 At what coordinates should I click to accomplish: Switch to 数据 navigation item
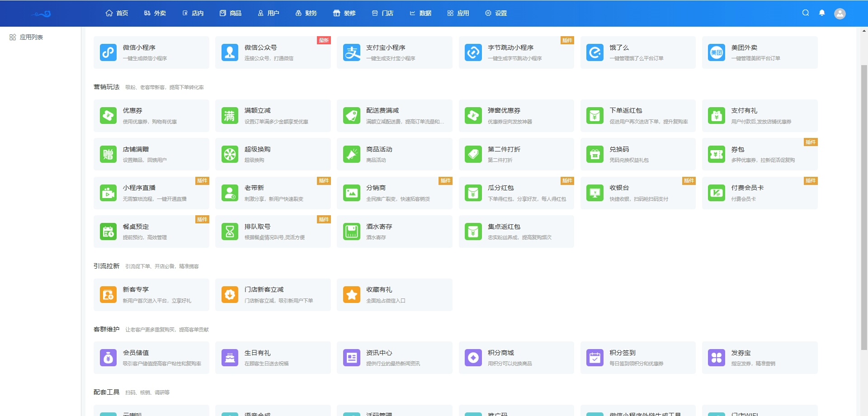pos(420,13)
